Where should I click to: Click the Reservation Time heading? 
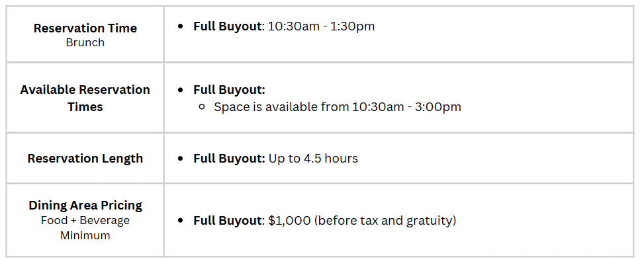point(85,28)
